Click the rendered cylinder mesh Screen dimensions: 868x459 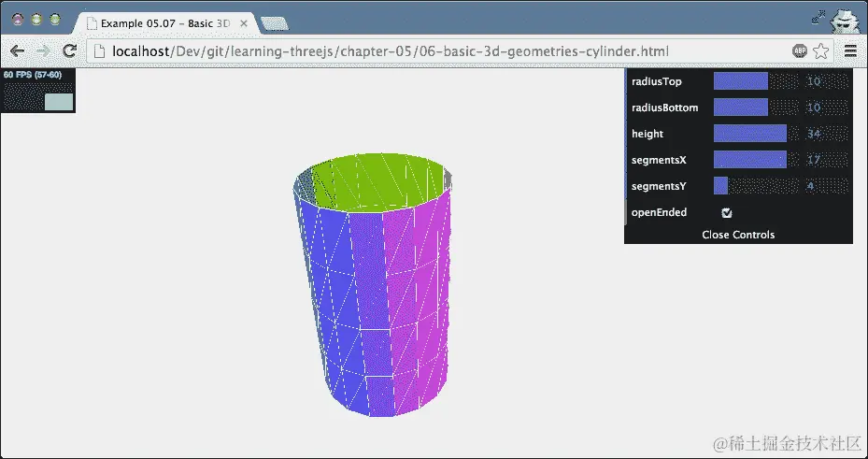[372, 284]
